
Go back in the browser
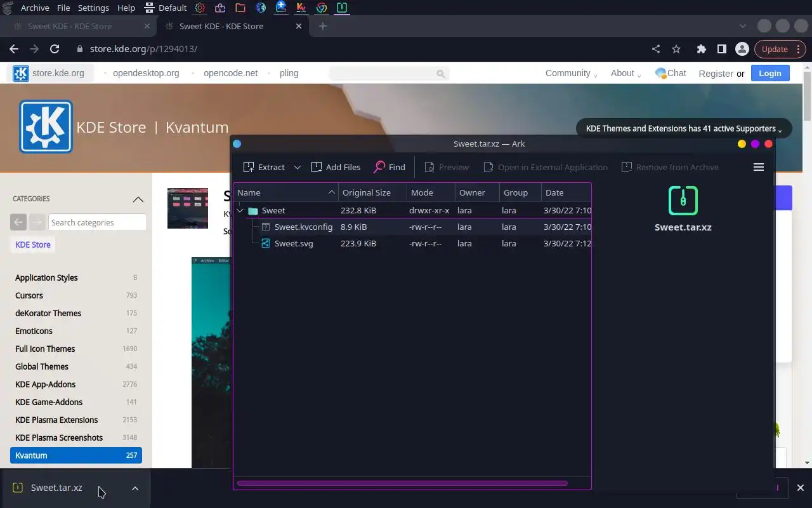(14, 49)
